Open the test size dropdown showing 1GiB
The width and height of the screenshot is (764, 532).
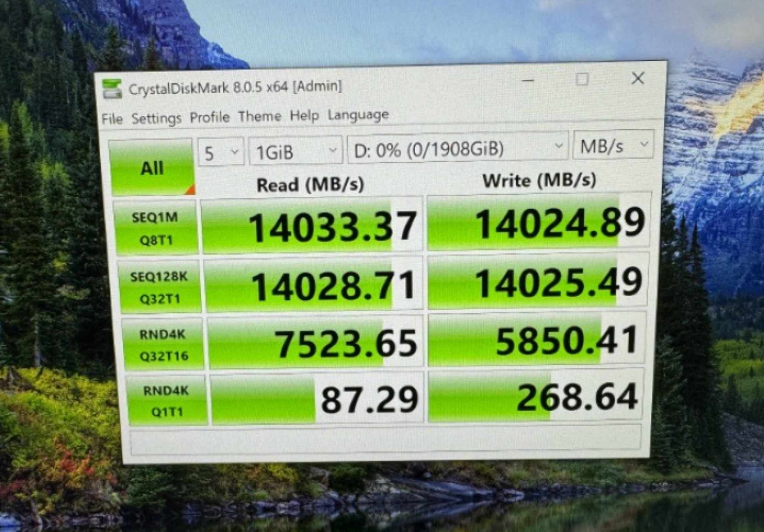click(296, 151)
